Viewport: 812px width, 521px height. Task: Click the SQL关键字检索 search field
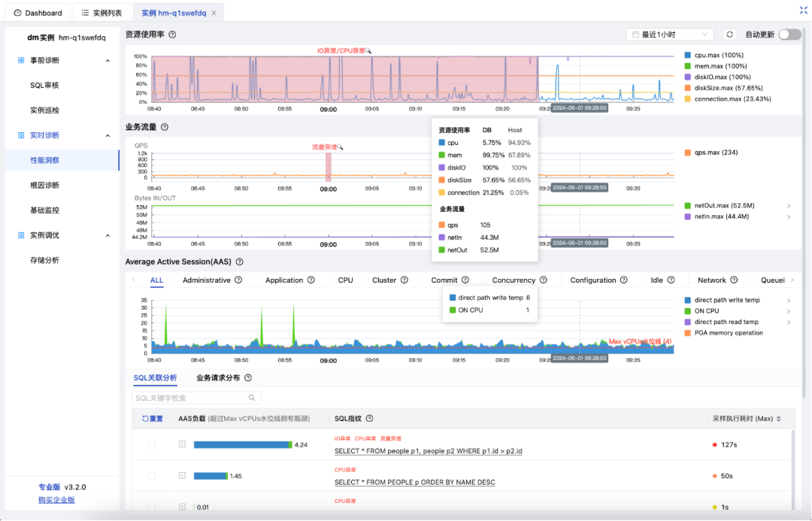point(197,398)
